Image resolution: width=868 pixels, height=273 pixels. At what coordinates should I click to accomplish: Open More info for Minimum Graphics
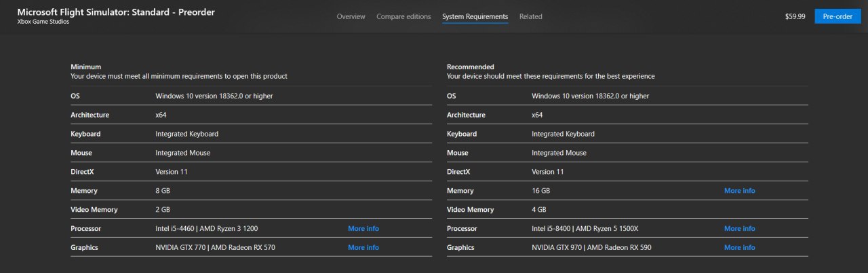(x=363, y=248)
